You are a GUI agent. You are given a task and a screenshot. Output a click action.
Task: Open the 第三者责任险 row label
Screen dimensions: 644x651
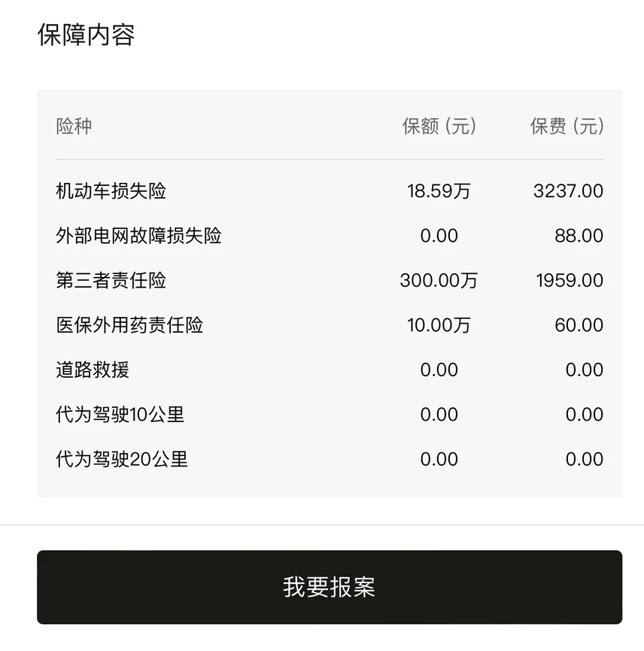[x=111, y=281]
